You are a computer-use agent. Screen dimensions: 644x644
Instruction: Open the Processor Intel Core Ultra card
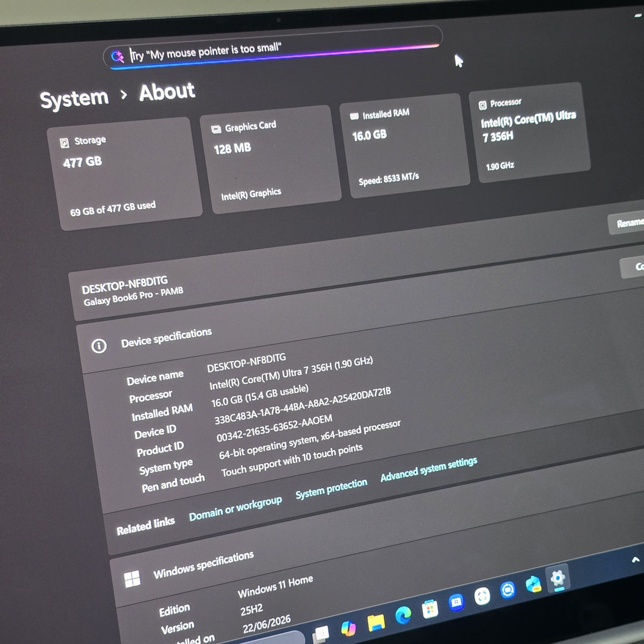529,133
